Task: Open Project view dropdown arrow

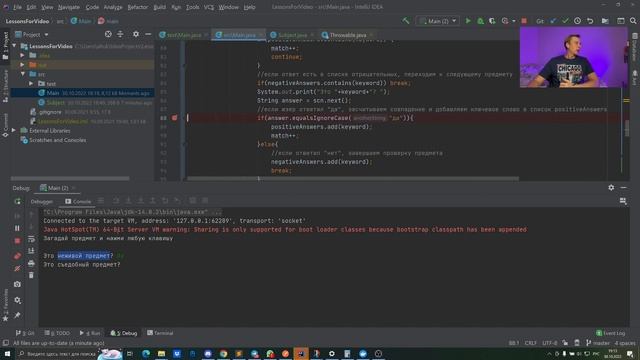Action: point(46,35)
